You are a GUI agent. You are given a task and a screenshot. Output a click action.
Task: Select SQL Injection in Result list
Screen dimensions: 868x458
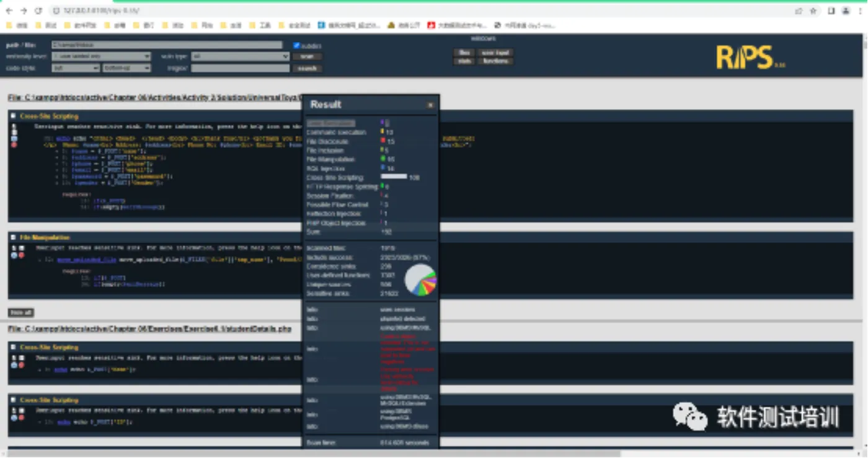tap(325, 168)
